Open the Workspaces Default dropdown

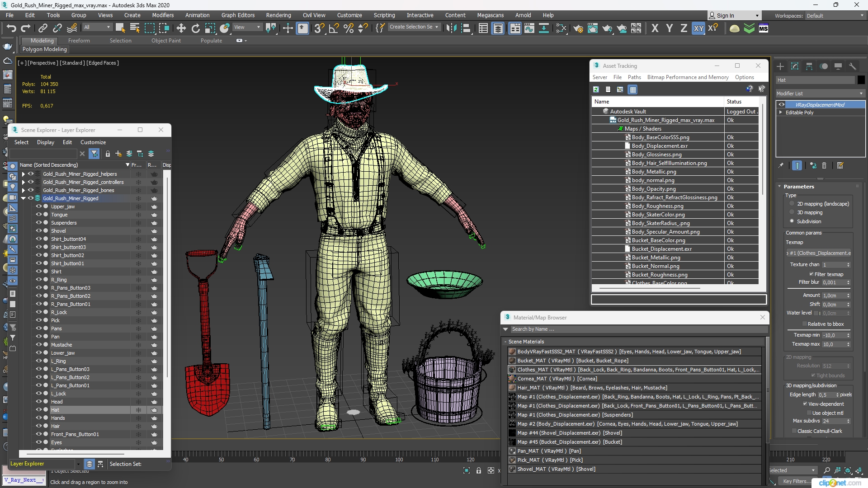coord(835,16)
